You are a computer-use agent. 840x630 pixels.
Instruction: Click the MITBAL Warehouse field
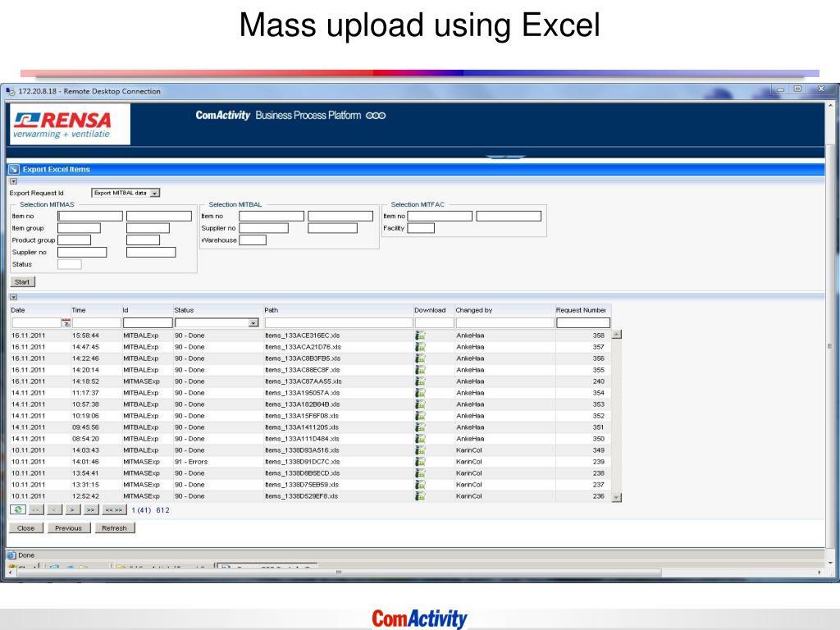(253, 240)
